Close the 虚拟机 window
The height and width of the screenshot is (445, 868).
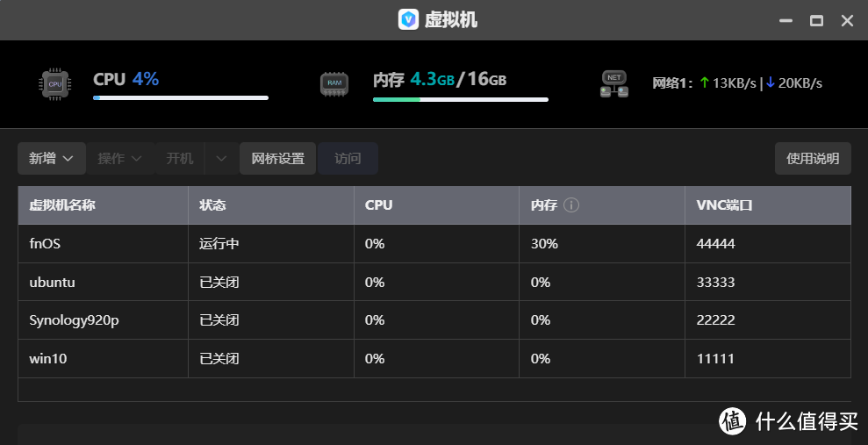[847, 19]
